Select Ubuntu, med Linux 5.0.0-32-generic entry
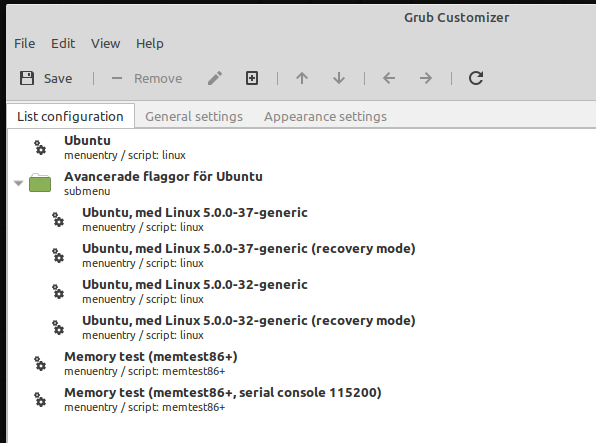Image resolution: width=596 pixels, height=443 pixels. click(x=301, y=292)
